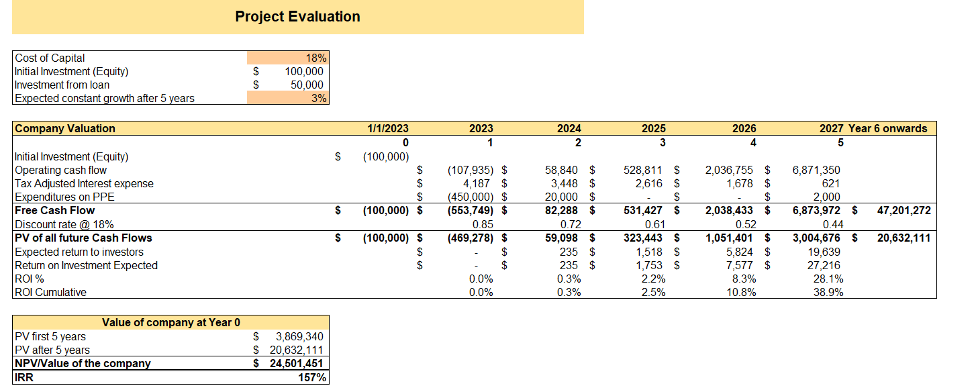Select the 1/1/2023 column header
980x392 pixels.
pyautogui.click(x=389, y=128)
